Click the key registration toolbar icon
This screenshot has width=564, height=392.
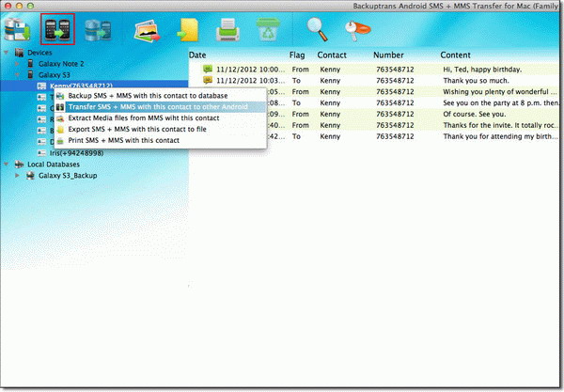point(356,31)
